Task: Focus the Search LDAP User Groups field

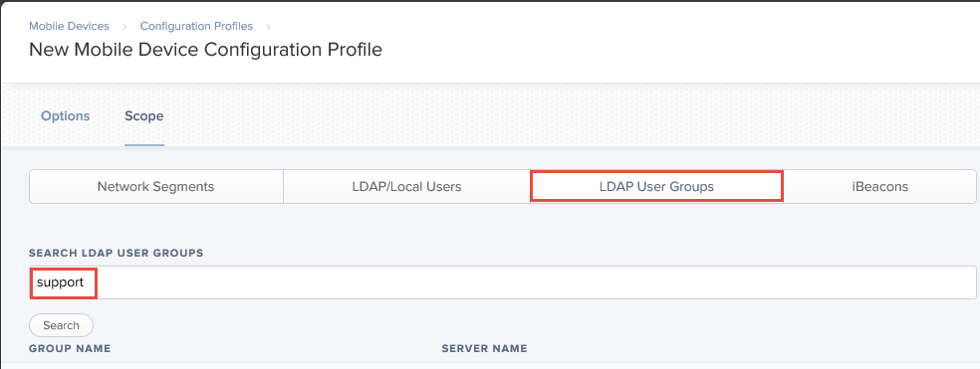Action: coord(503,282)
